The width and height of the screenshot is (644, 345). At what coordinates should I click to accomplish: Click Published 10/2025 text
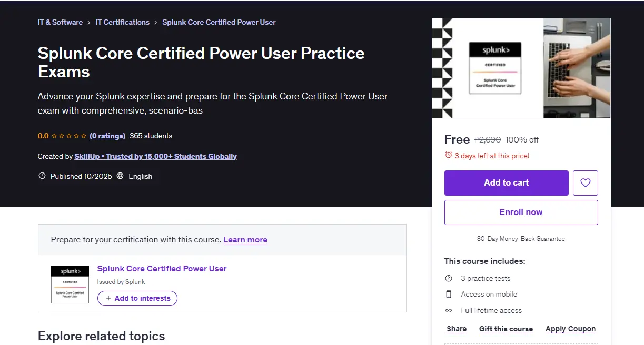click(81, 176)
